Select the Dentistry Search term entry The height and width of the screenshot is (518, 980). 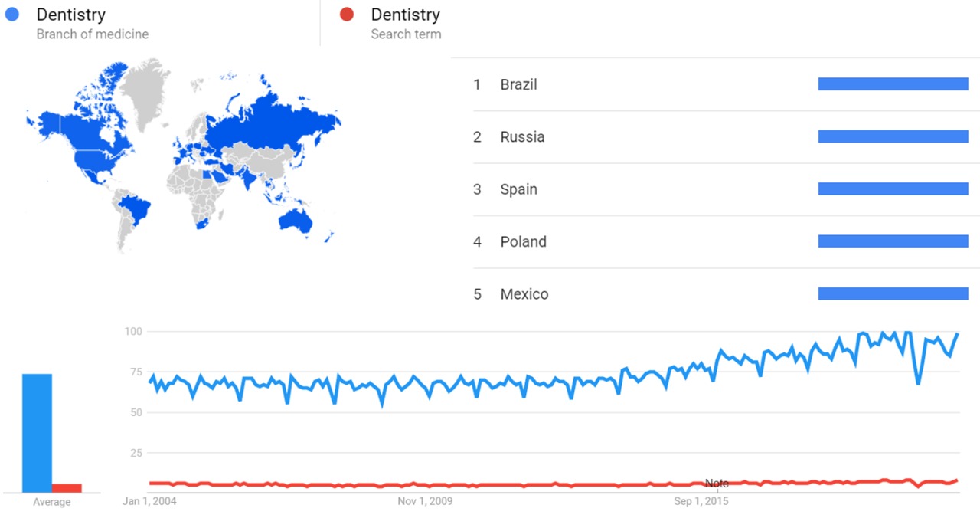[406, 23]
